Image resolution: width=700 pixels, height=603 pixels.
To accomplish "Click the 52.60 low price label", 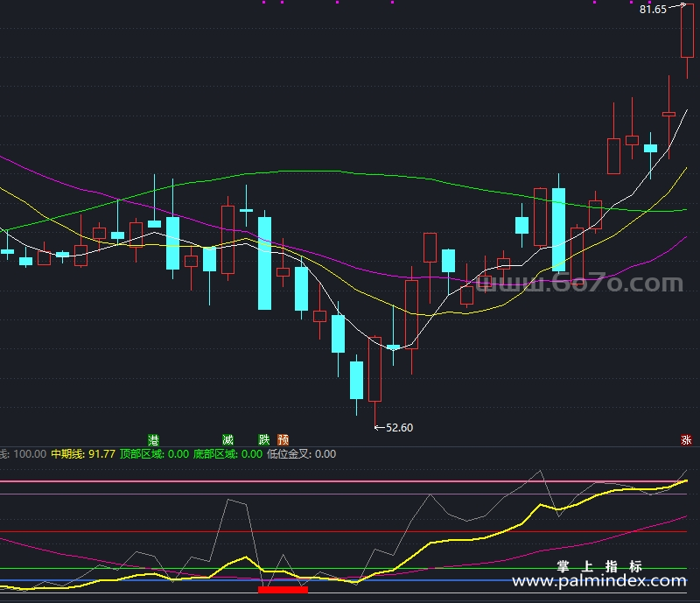I will [399, 428].
